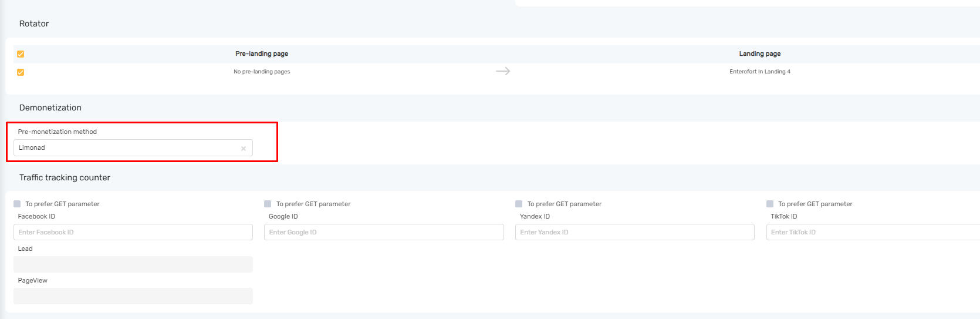The image size is (980, 319).
Task: Focus the Enter Google ID field
Action: [384, 232]
